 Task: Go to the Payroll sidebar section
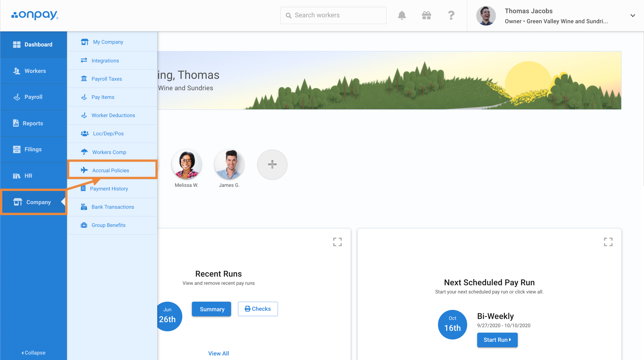click(x=33, y=97)
